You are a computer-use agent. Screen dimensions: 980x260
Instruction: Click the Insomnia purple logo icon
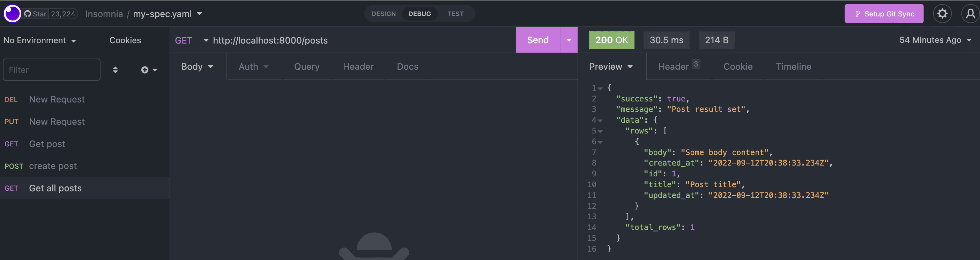coord(12,14)
